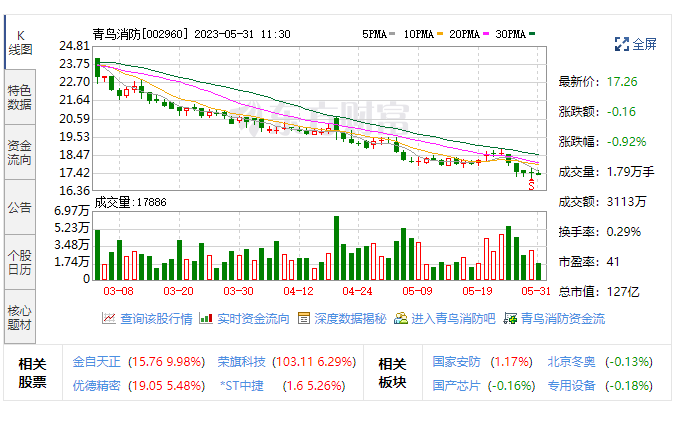Viewport: 678px width, 421px height.
Task: Click the 05-09 date label on the axis
Action: point(417,291)
